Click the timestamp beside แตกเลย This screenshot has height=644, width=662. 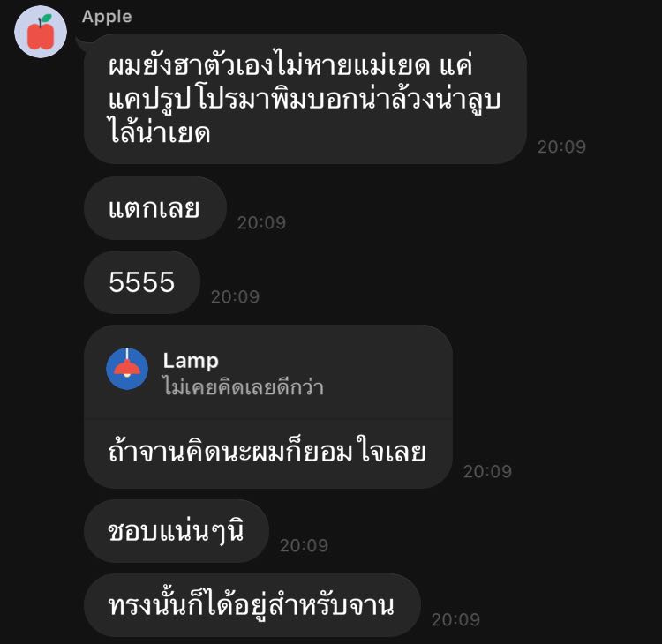pyautogui.click(x=261, y=223)
